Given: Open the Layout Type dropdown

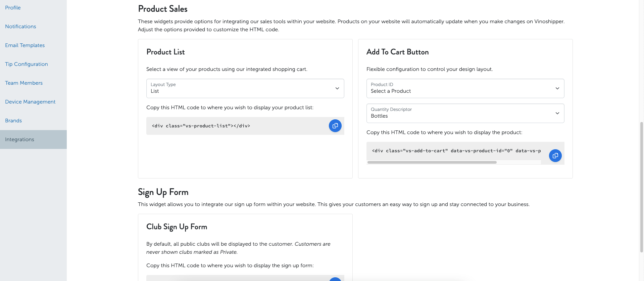Looking at the screenshot, I should [x=245, y=88].
